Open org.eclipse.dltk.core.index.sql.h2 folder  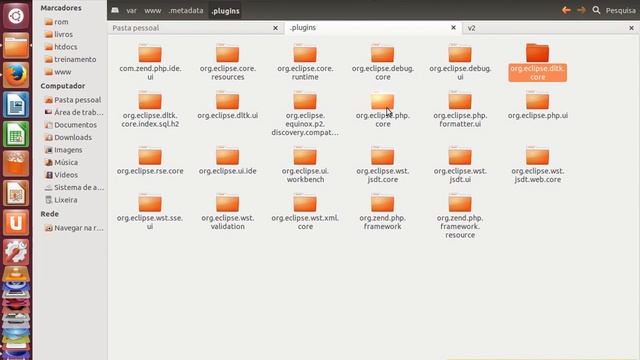coord(150,109)
